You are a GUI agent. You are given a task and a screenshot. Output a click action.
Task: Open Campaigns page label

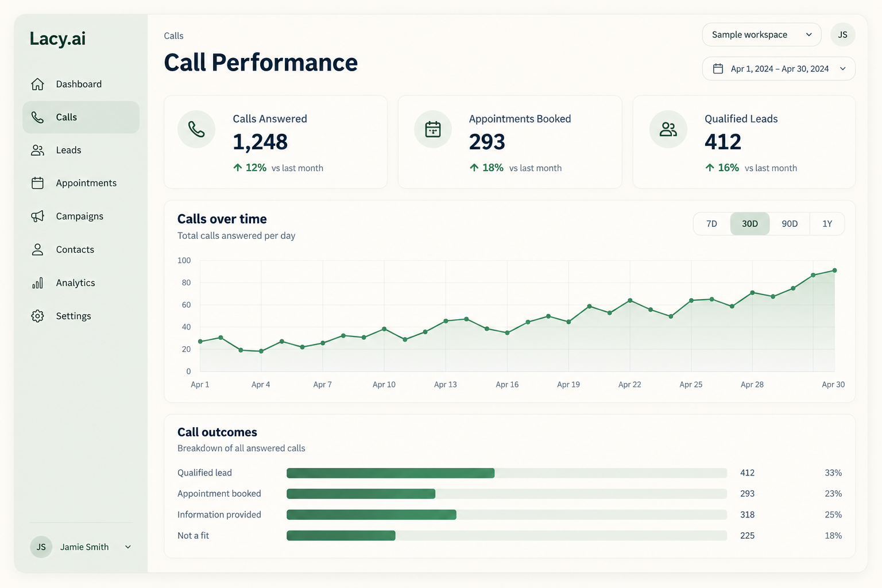[80, 216]
